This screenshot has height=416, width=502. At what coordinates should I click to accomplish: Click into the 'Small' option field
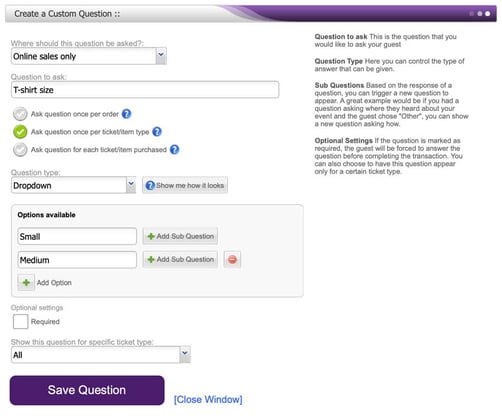(x=77, y=236)
